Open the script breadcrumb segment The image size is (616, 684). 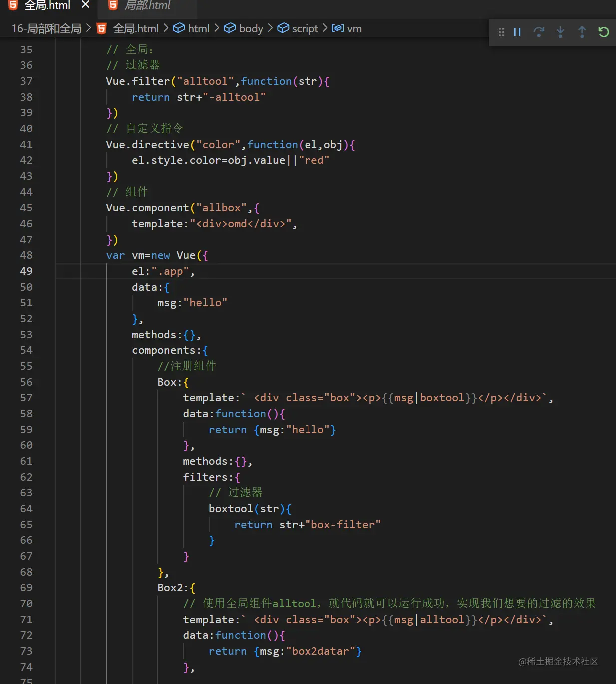[305, 29]
